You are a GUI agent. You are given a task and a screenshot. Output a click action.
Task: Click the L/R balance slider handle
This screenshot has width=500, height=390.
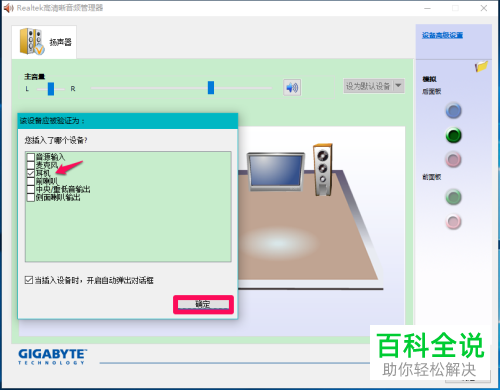pyautogui.click(x=51, y=89)
